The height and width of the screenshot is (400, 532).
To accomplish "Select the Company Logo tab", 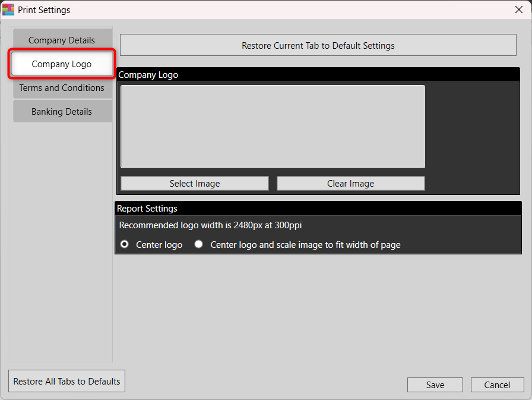I will 62,64.
